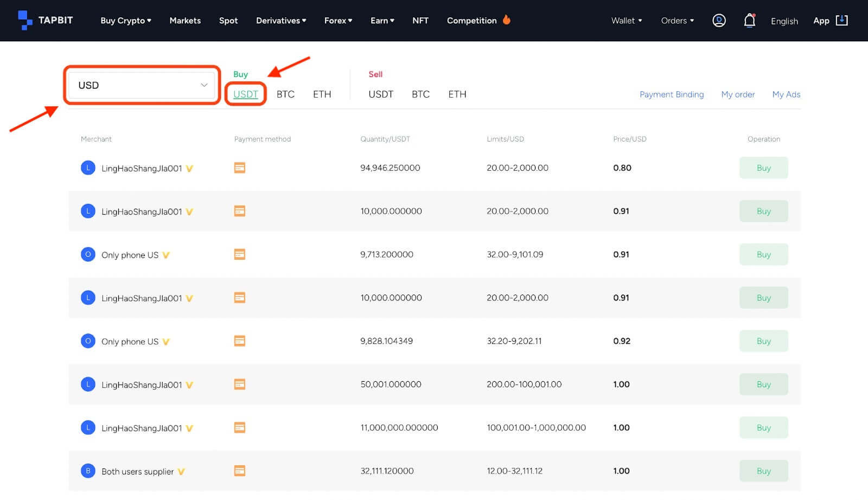The width and height of the screenshot is (868, 500).
Task: Click the Tapbit logo
Action: pos(46,20)
